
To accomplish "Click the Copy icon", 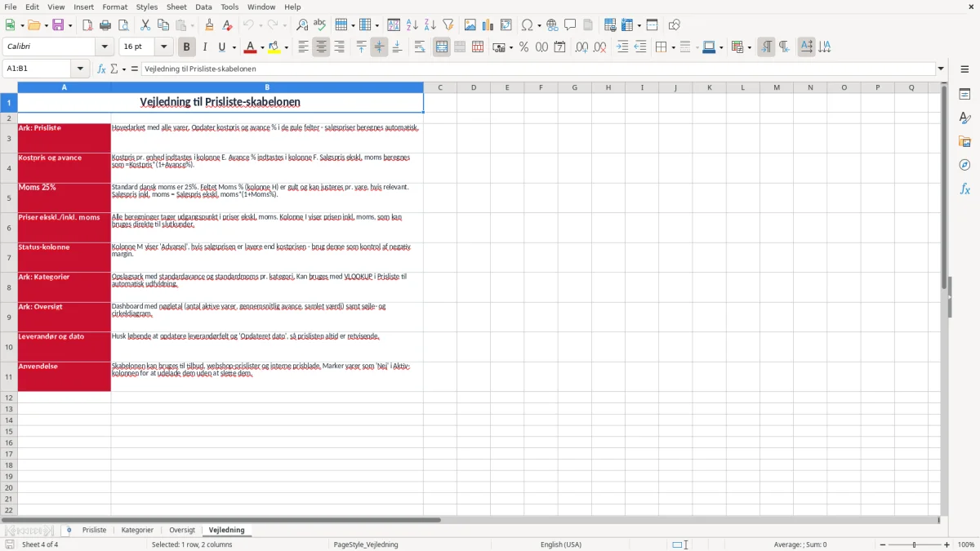I will pyautogui.click(x=163, y=25).
